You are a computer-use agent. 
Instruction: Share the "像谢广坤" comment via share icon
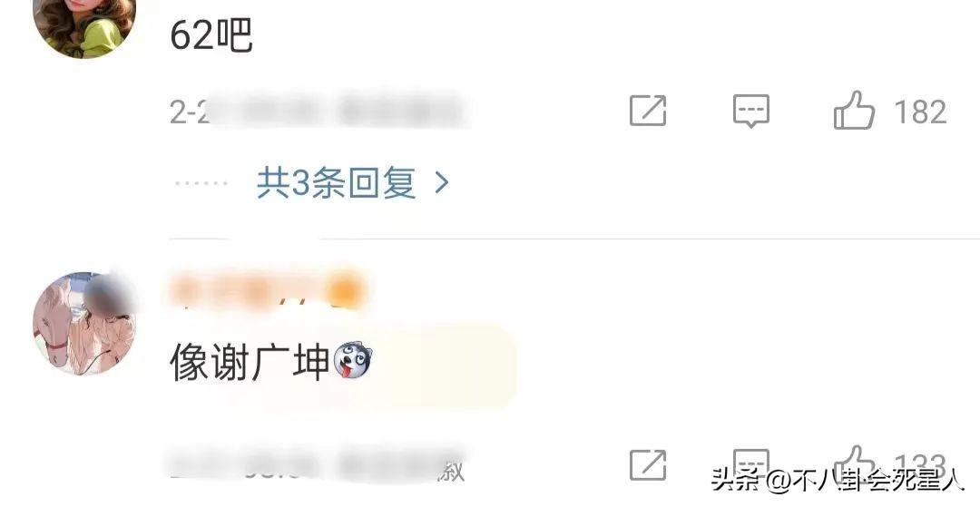(x=648, y=464)
